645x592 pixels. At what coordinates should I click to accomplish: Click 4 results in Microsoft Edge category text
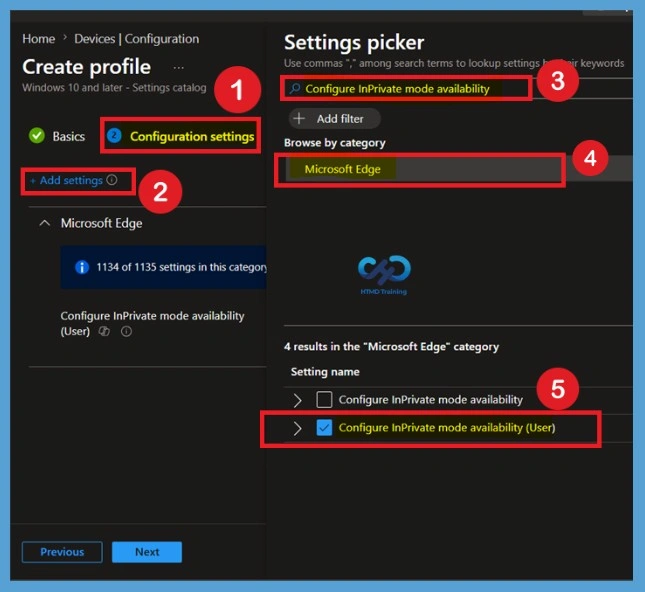[x=391, y=346]
